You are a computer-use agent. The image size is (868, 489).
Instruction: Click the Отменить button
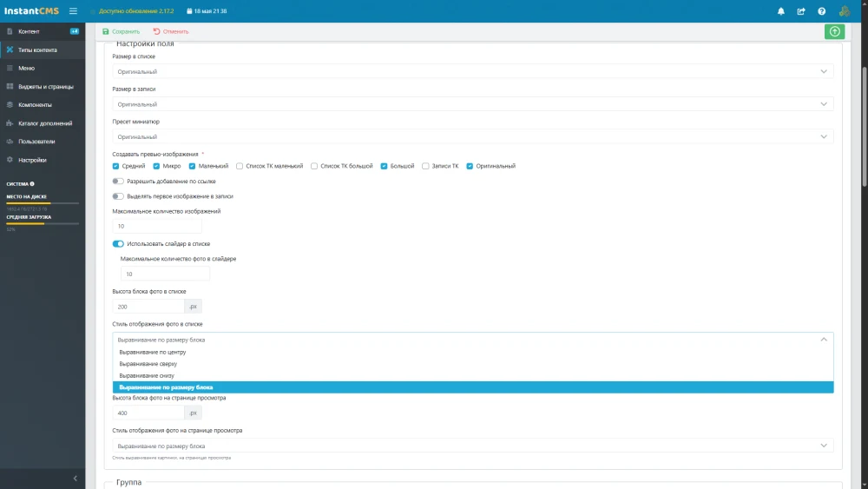171,31
